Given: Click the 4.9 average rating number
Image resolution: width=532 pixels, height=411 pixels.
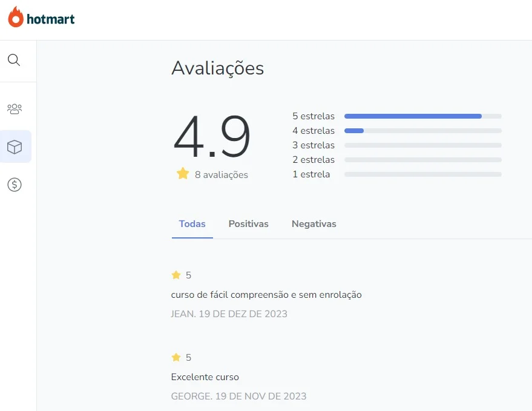Looking at the screenshot, I should [x=212, y=136].
